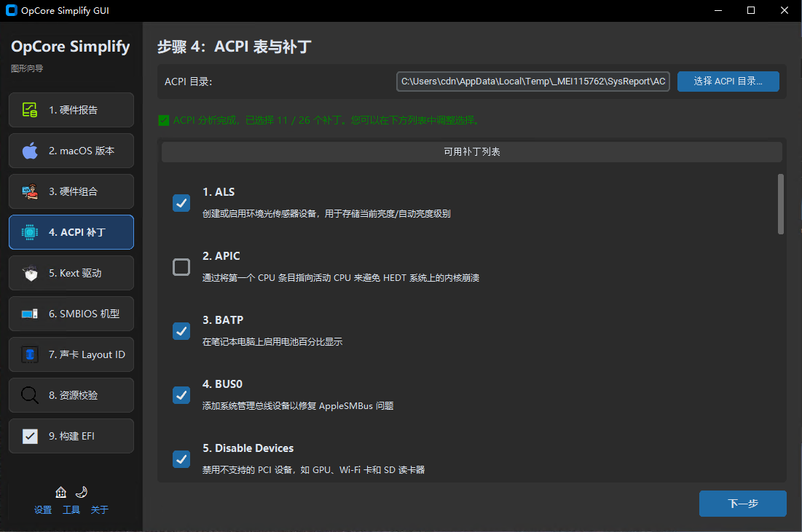Screen dimensions: 802x532
Task: Click the green check status icon
Action: point(164,120)
